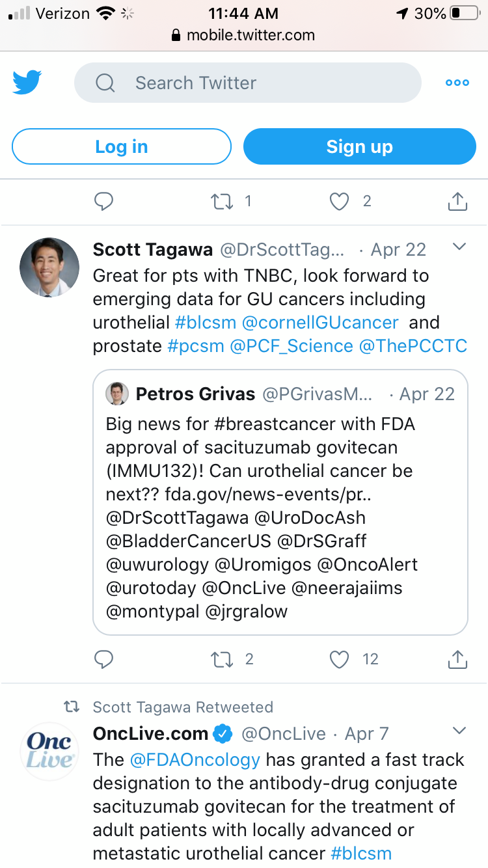The image size is (488, 868).
Task: Open the three-dot more options menu
Action: coord(457,83)
